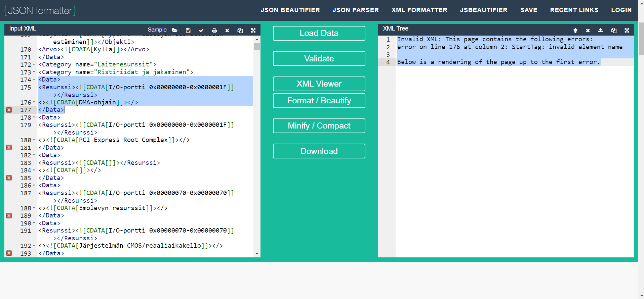Fold the Ristiriidat ja jakaminen category line 173
644x299 pixels.
pyautogui.click(x=34, y=72)
